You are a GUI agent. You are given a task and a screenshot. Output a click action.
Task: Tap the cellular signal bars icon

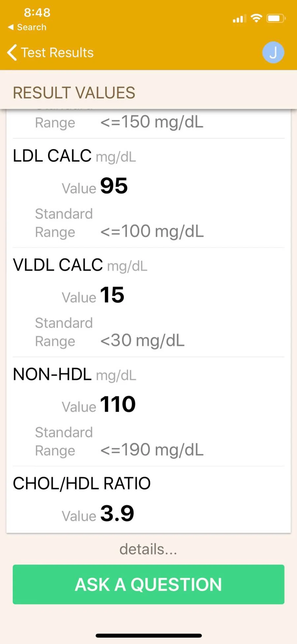tap(239, 19)
